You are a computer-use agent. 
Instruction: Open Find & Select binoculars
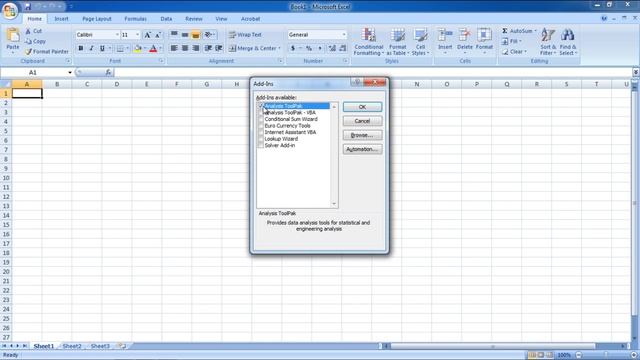pyautogui.click(x=568, y=41)
